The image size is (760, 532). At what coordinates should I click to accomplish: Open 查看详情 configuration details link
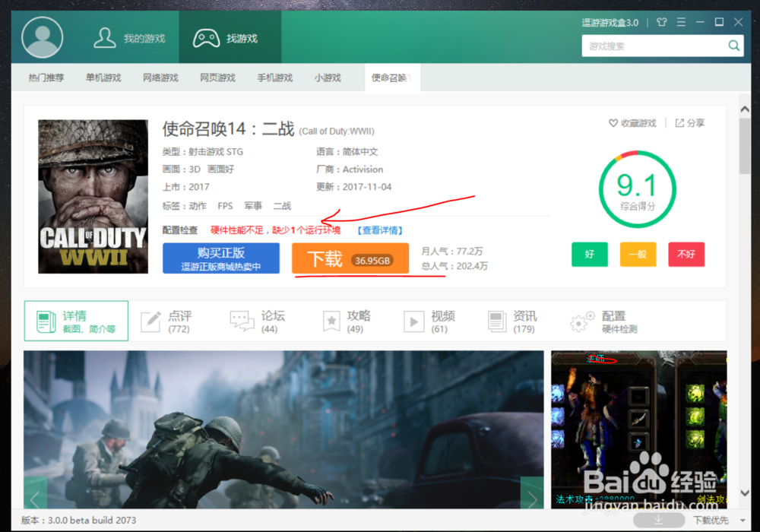click(x=381, y=230)
